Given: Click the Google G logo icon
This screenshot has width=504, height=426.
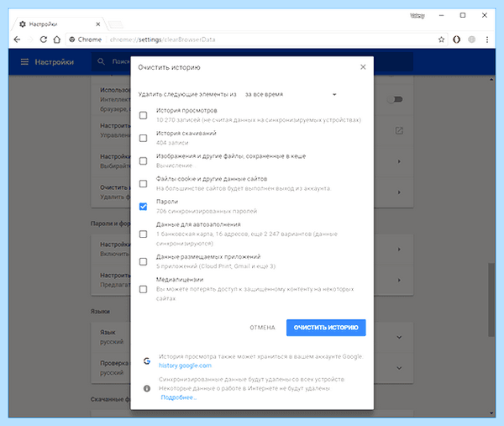Looking at the screenshot, I should 147,361.
